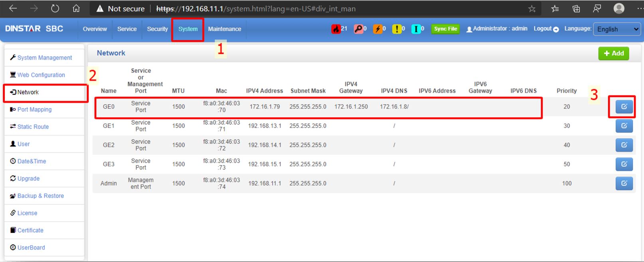The height and width of the screenshot is (262, 644).
Task: Click the red fire alarm status icon
Action: pyautogui.click(x=336, y=29)
